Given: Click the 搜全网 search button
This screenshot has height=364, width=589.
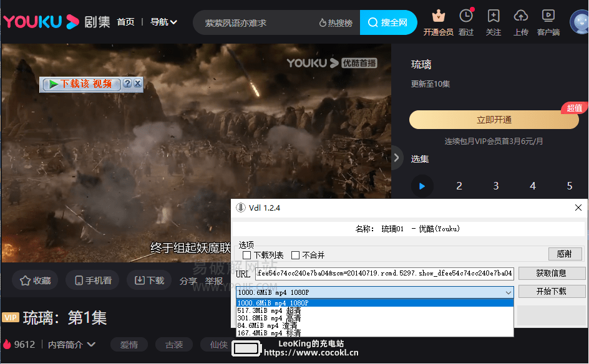Looking at the screenshot, I should pyautogui.click(x=388, y=22).
